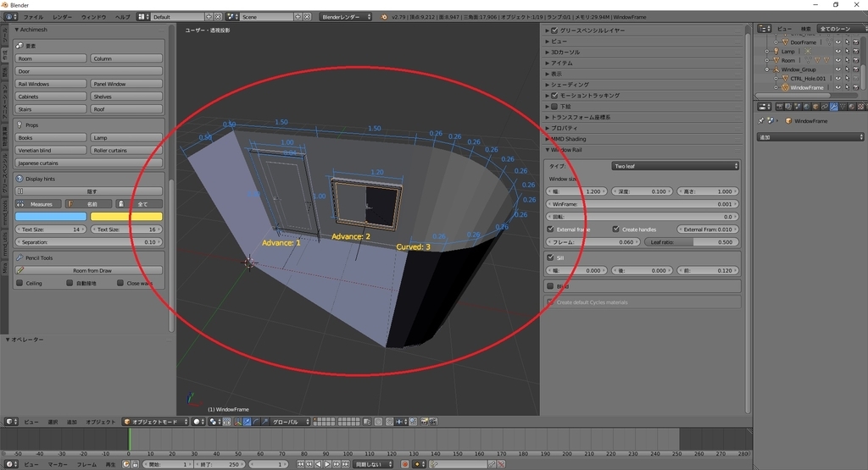Open the timeline sync mode dropdown

click(373, 464)
